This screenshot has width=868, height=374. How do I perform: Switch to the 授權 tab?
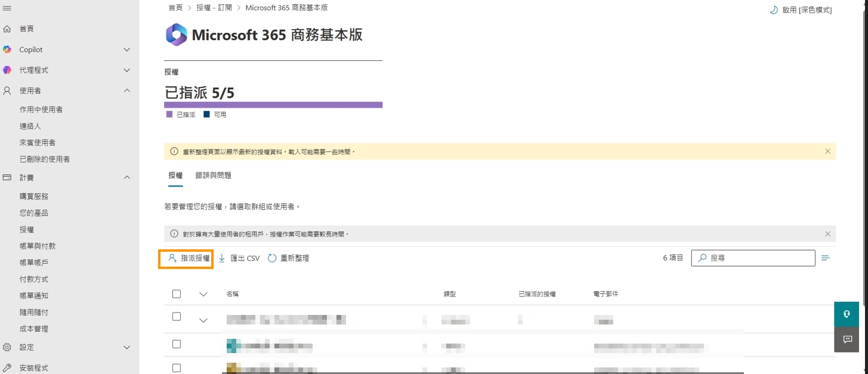(x=175, y=175)
